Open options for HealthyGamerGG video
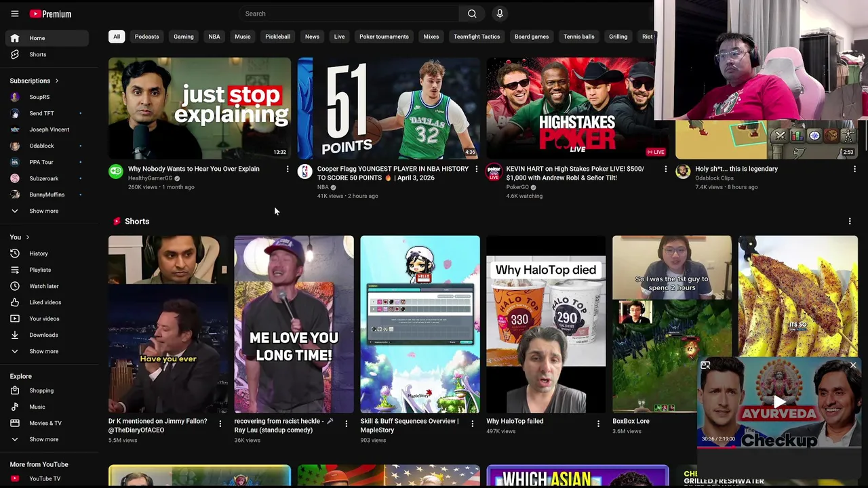The height and width of the screenshot is (488, 868). (x=288, y=169)
